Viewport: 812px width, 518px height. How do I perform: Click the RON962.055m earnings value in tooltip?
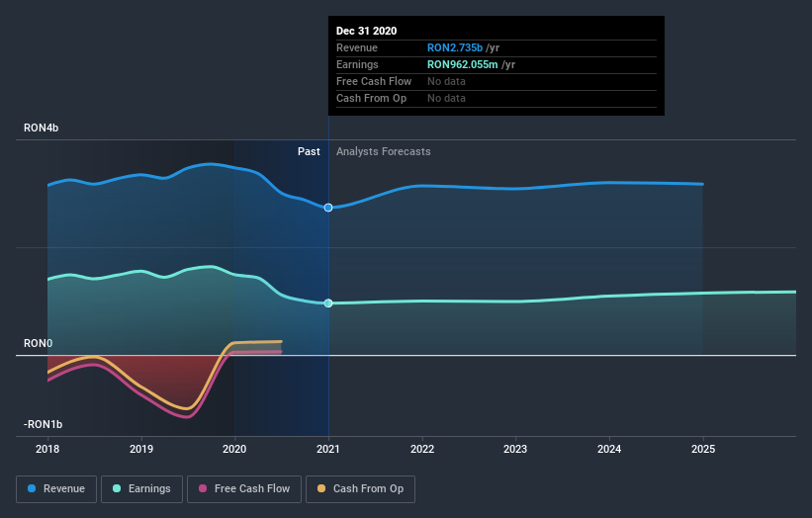[x=463, y=64]
